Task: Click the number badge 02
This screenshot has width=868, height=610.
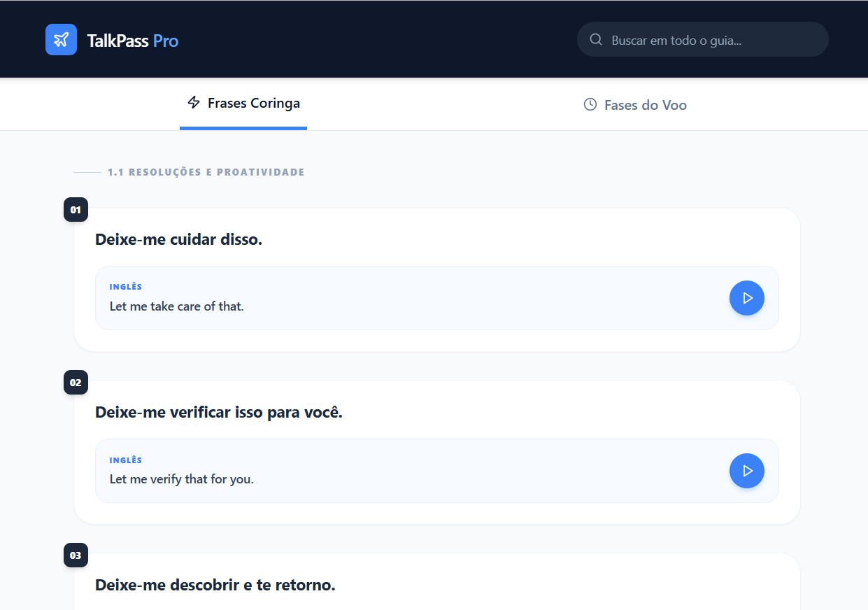Action: click(x=76, y=383)
